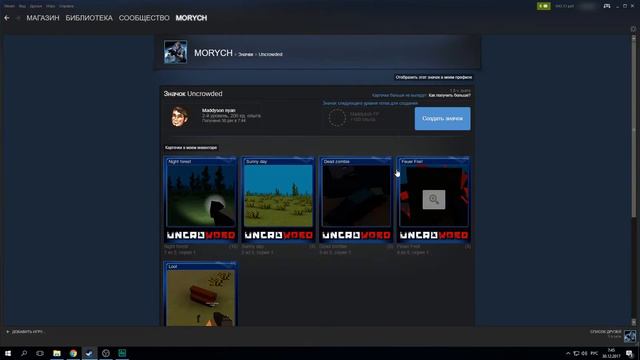This screenshot has width=640, height=360.
Task: Open the Dead zombie trading card
Action: pos(356,200)
